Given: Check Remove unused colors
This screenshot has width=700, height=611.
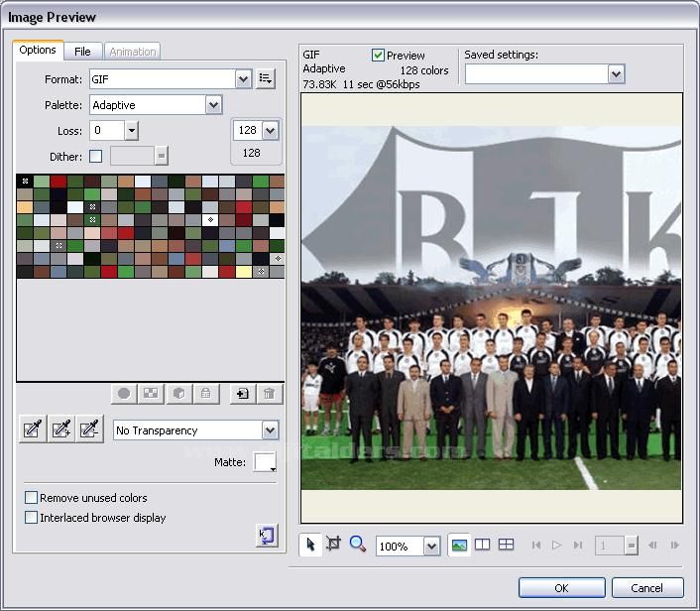Looking at the screenshot, I should point(31,497).
